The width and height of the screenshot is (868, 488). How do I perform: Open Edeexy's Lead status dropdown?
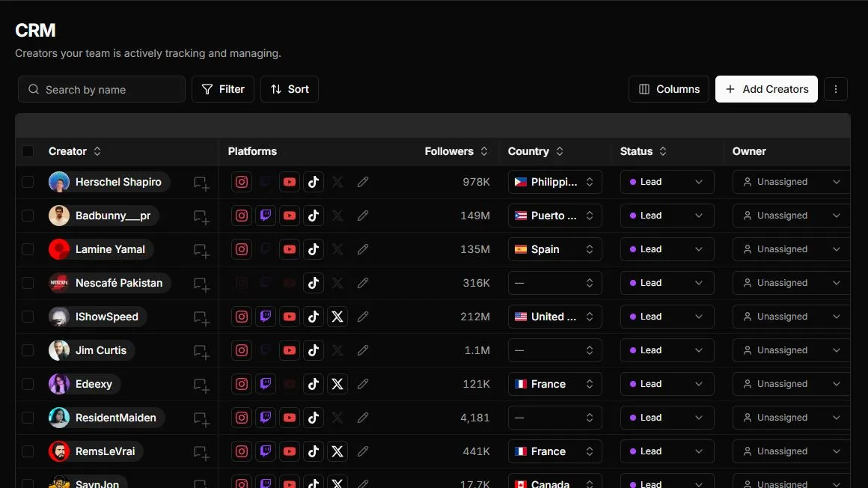(667, 384)
